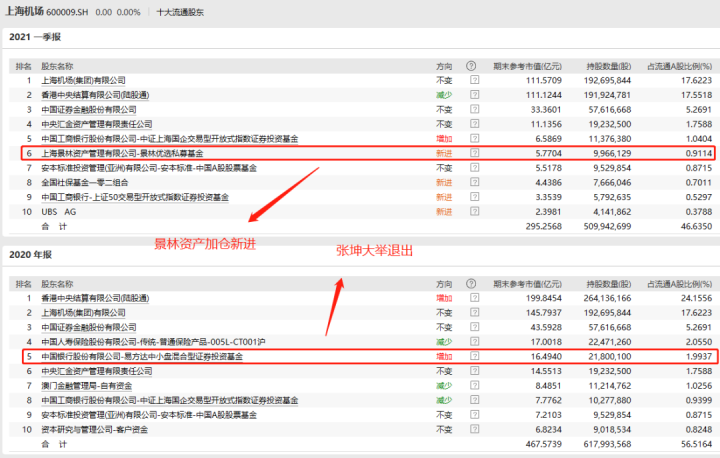720x458 pixels.
Task: Click the question mark icon beside 上海景林资产 row
Action: (474, 153)
